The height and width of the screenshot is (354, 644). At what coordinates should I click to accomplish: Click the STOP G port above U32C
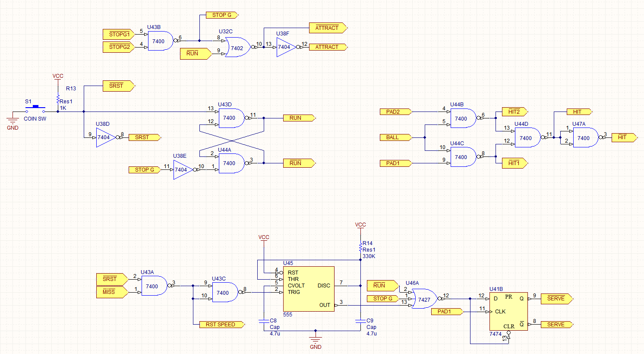[x=222, y=15]
